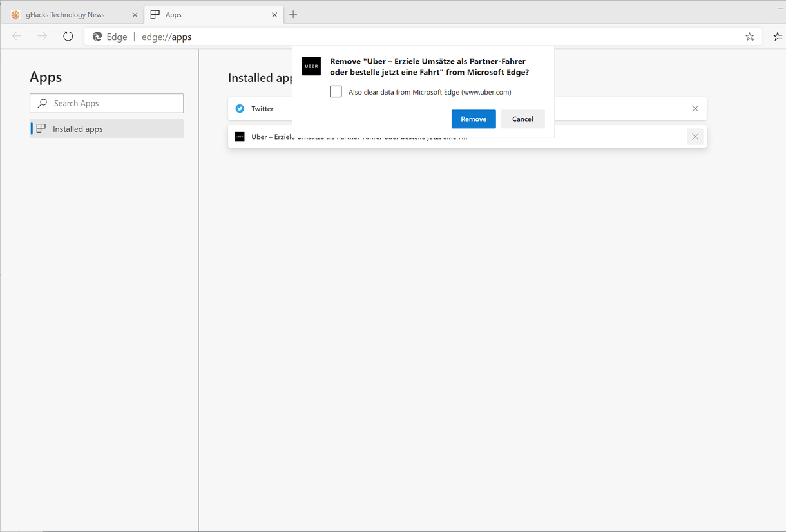Open a new tab with the plus icon

(x=293, y=14)
